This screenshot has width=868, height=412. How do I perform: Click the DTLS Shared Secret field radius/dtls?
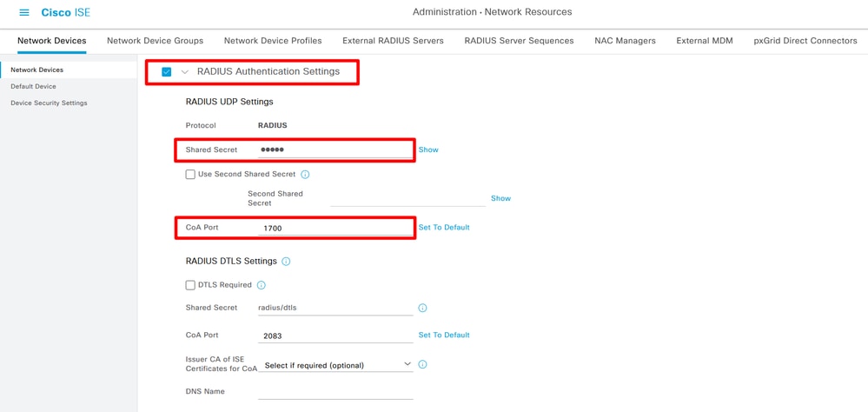point(335,308)
